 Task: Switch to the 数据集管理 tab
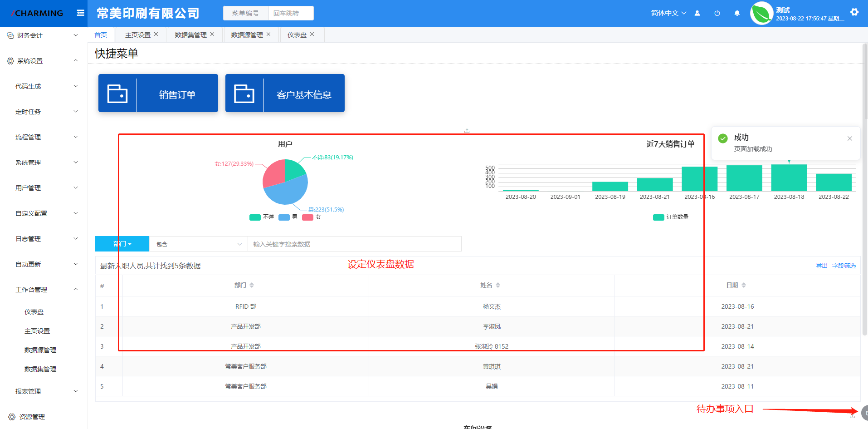point(191,35)
